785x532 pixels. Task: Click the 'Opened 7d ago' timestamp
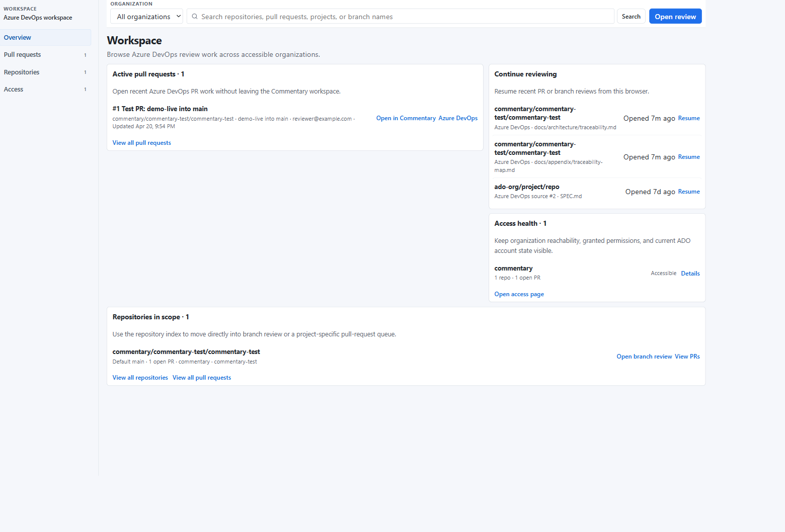(x=650, y=192)
